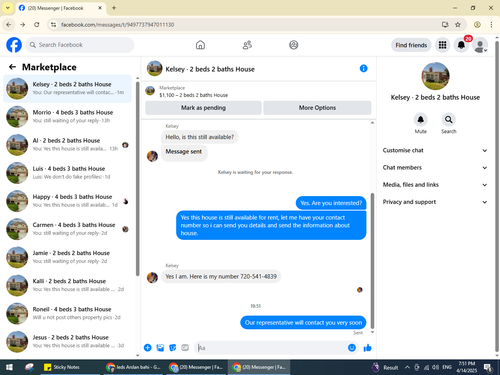Open the Kelsey 2 beds 2 baths conversation
Screen dimensions: 500x375
[67, 88]
